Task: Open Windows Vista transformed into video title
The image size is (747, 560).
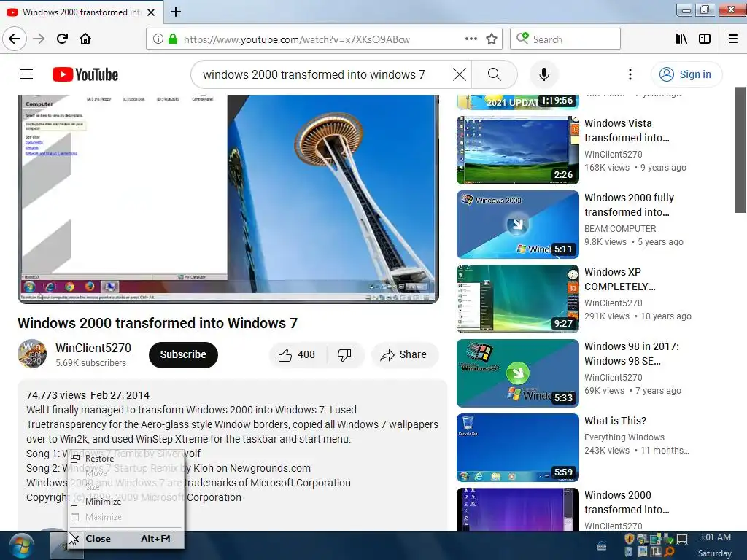Action: (627, 131)
